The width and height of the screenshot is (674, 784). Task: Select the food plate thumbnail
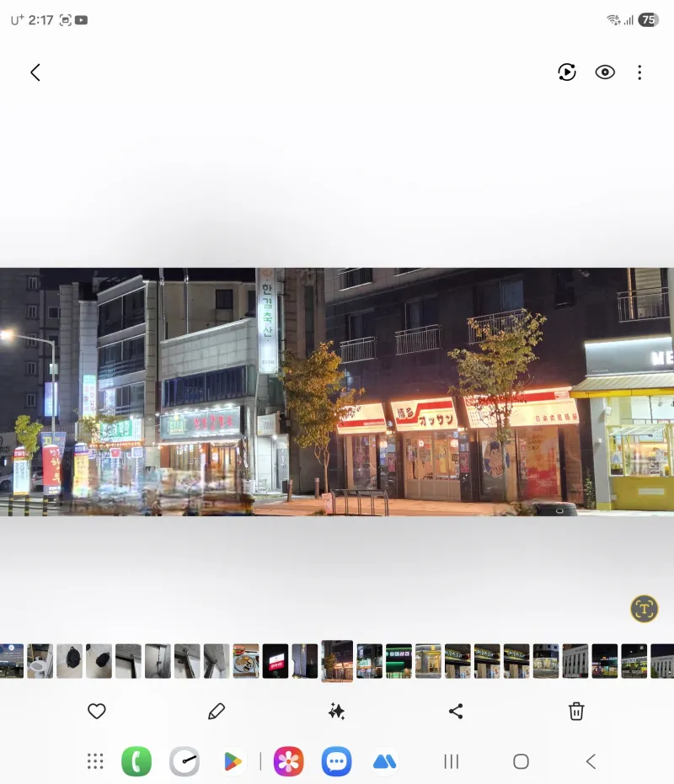(246, 661)
